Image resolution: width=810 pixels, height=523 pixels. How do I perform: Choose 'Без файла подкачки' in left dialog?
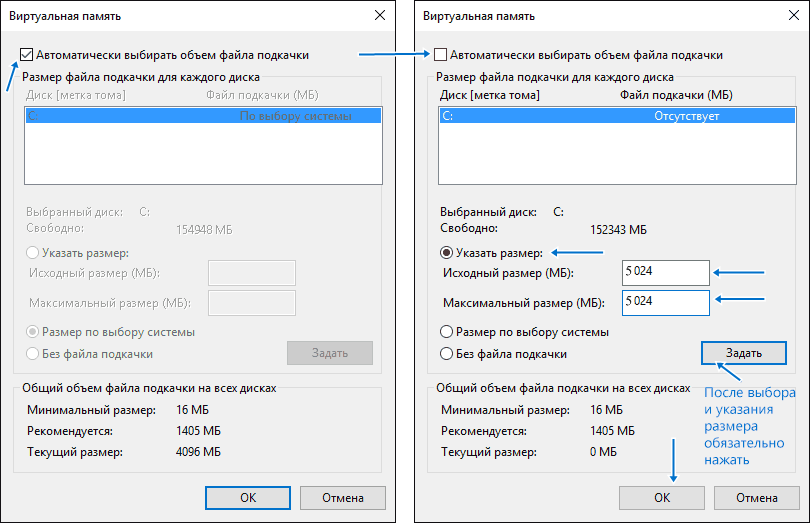click(33, 354)
